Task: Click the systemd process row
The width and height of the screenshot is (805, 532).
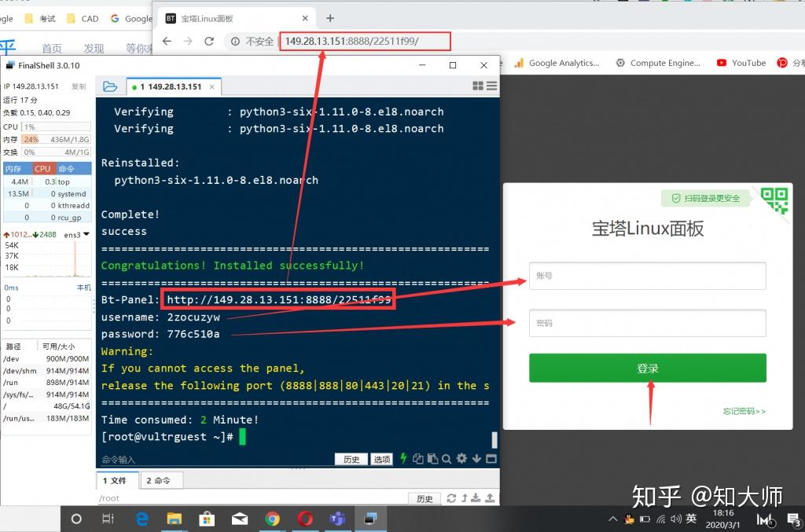Action: 46,193
